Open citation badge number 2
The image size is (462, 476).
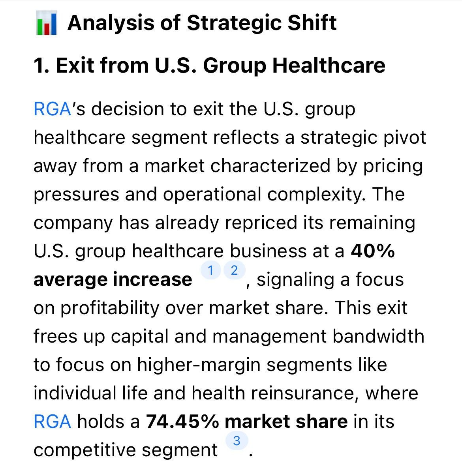click(x=235, y=271)
